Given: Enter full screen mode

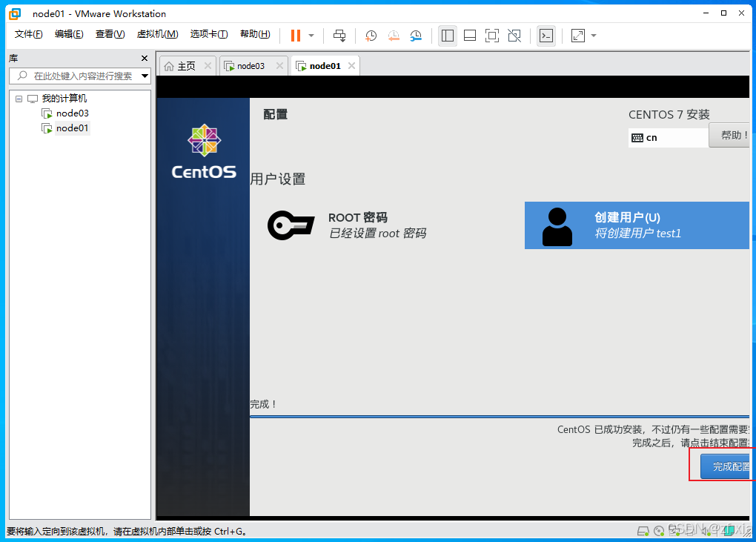Looking at the screenshot, I should point(492,35).
